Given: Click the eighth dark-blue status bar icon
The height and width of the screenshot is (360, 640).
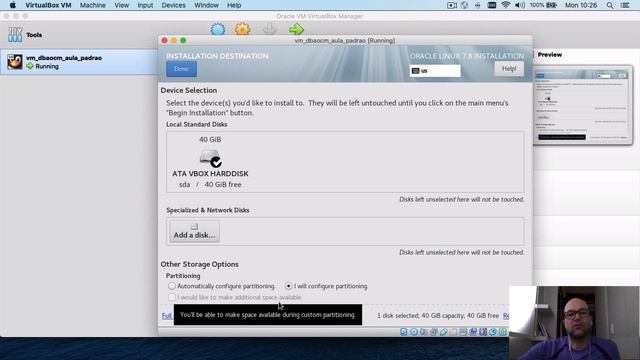Looking at the screenshot, I should 473,332.
